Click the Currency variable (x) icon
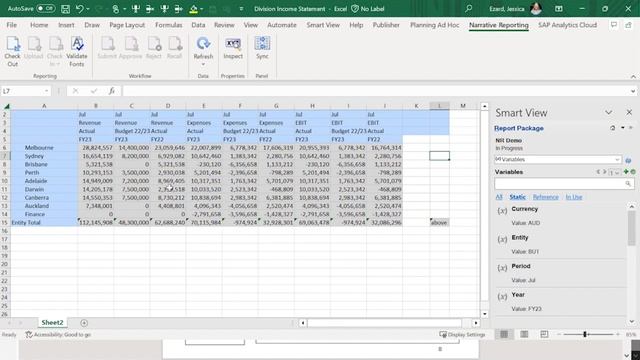640x360 pixels. [x=502, y=211]
